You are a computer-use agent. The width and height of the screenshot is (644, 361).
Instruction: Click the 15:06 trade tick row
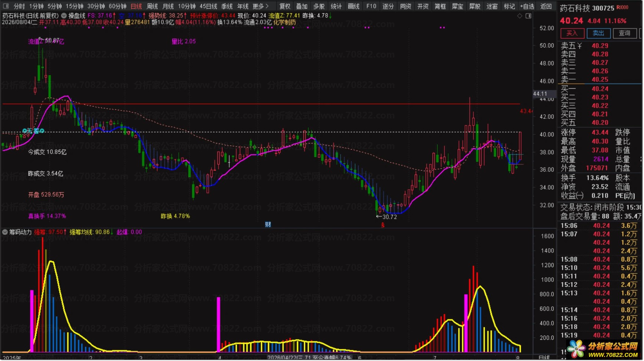click(599, 226)
